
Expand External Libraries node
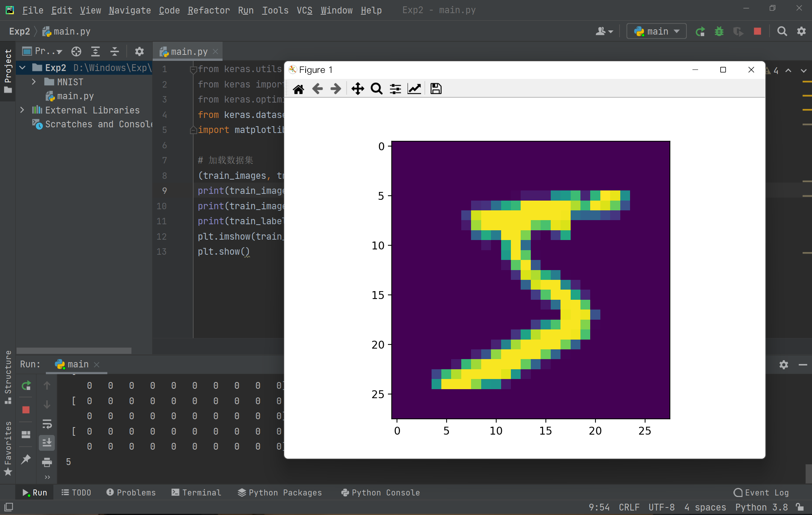22,110
